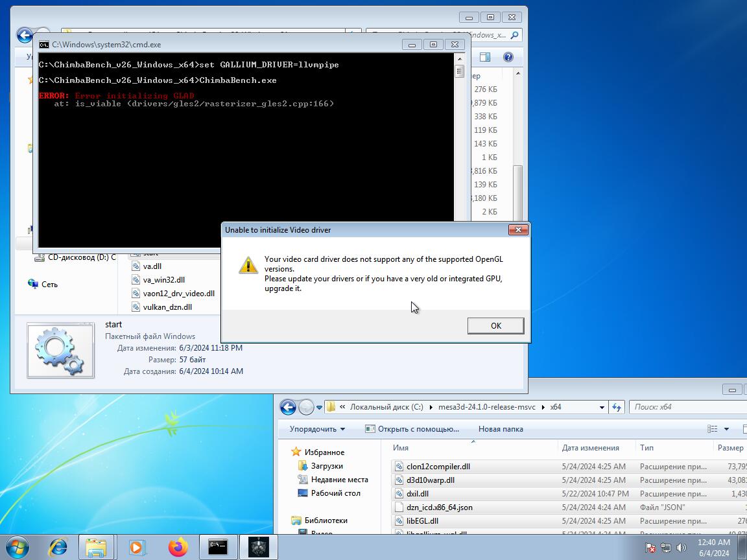Open the view options dropdown arrow in x64 window

click(x=726, y=429)
